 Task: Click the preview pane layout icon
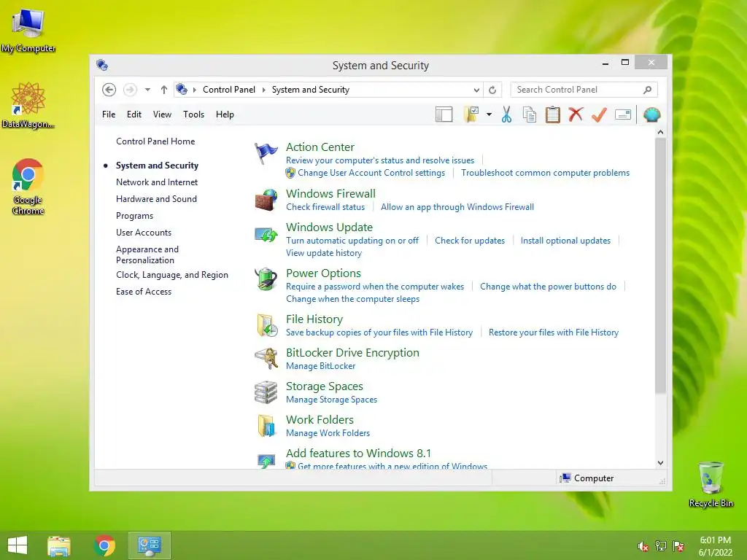444,114
